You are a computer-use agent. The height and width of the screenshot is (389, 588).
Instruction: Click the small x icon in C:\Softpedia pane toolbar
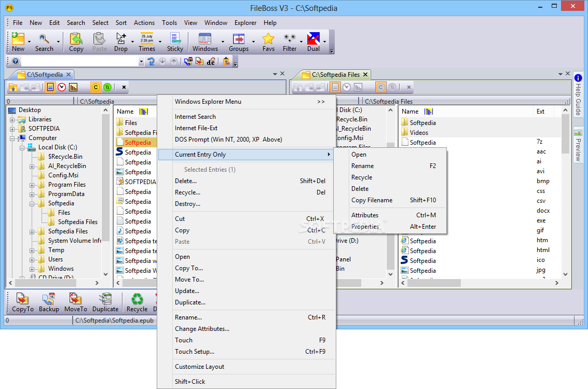click(x=124, y=87)
